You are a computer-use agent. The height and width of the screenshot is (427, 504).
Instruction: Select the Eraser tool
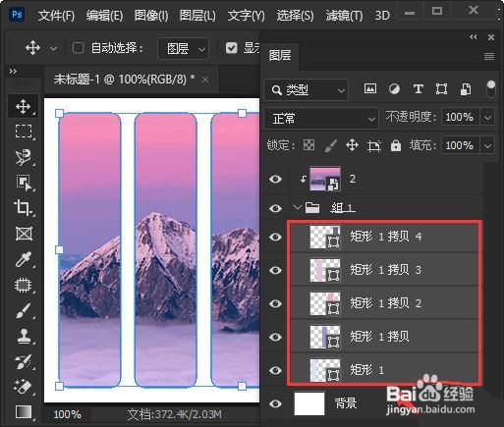click(x=23, y=387)
